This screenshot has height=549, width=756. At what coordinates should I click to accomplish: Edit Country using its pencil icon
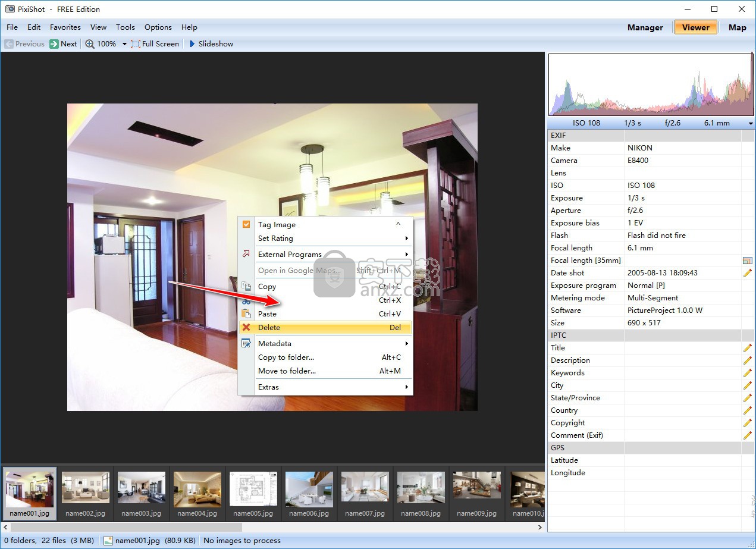748,410
